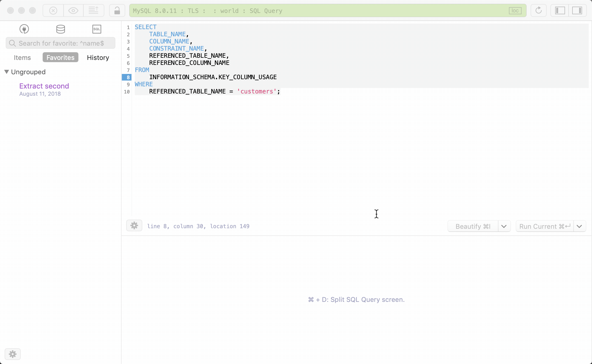Open the editor settings gear near status bar
Screen dimensions: 592x364
pyautogui.click(x=134, y=225)
